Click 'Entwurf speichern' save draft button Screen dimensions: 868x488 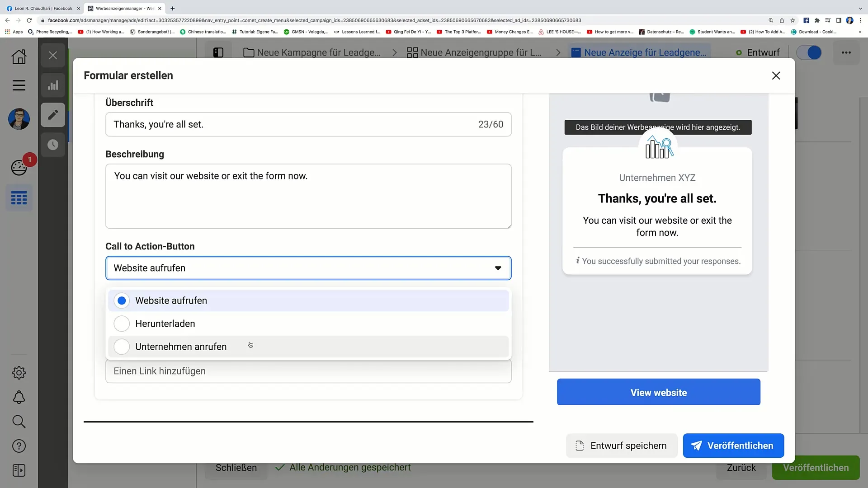pos(621,446)
